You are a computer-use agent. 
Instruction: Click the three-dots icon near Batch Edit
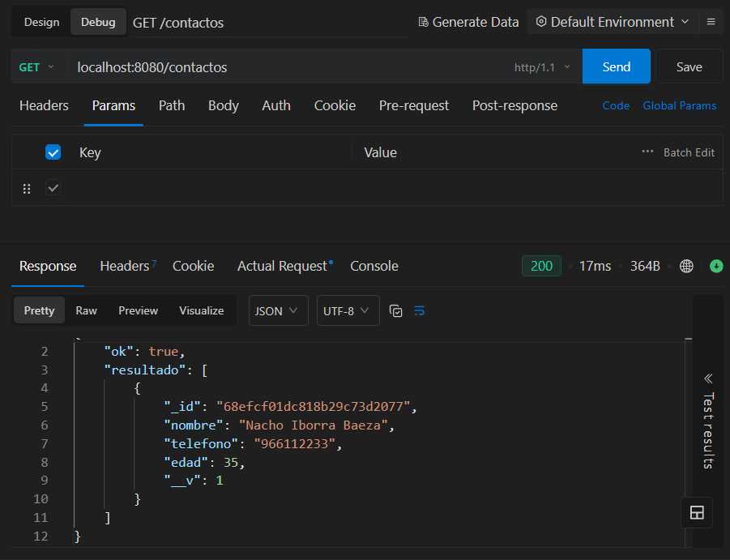point(647,152)
